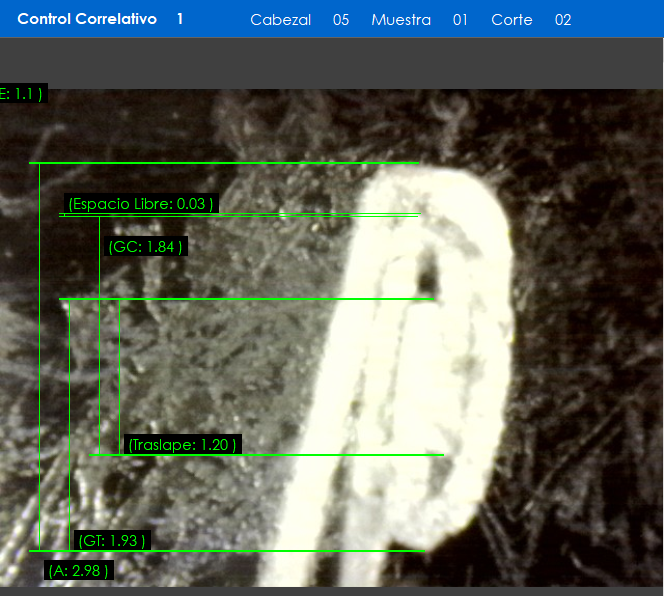Click the Traslape 1.20 measurement label

pos(182,445)
